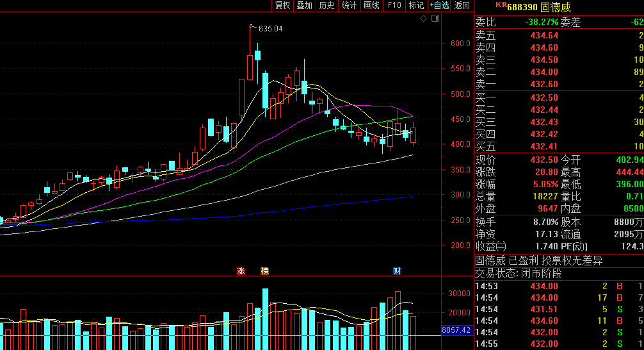Click the blue 财 financial report marker
The width and height of the screenshot is (644, 350).
pyautogui.click(x=397, y=271)
